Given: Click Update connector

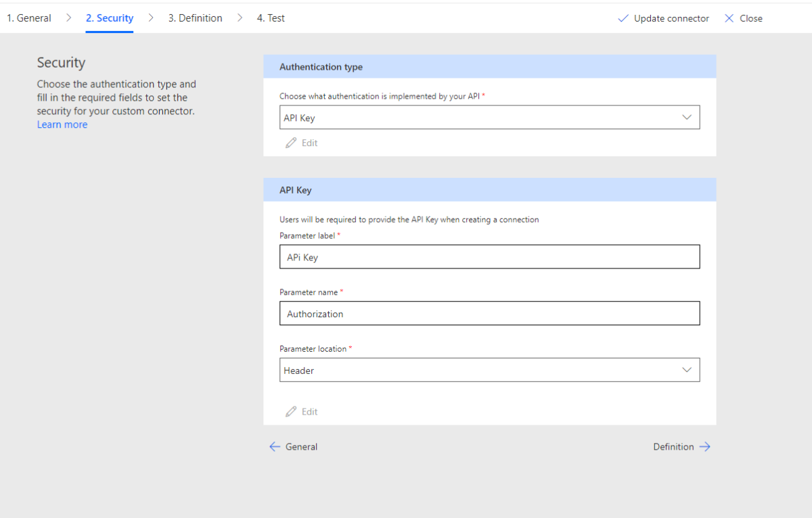Looking at the screenshot, I should click(x=670, y=18).
